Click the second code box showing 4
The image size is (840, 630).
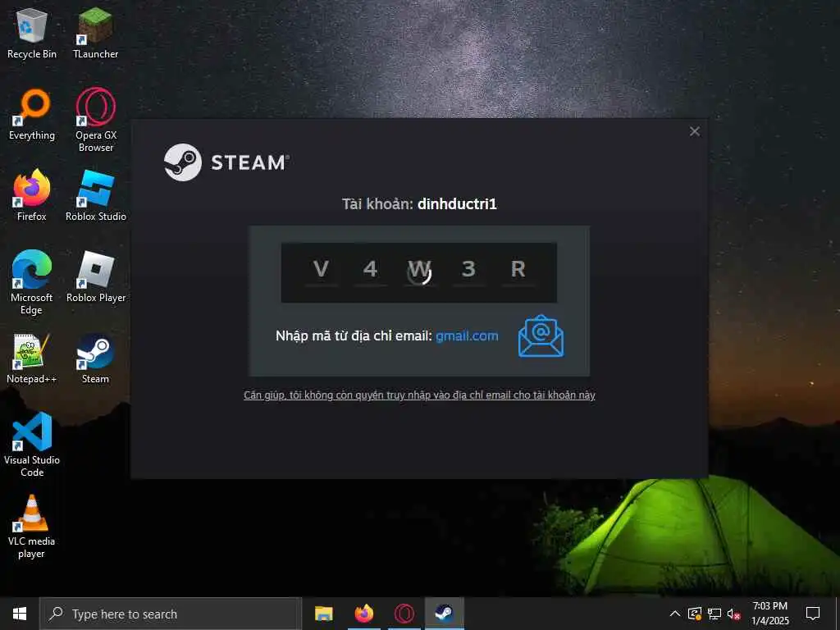tap(370, 272)
